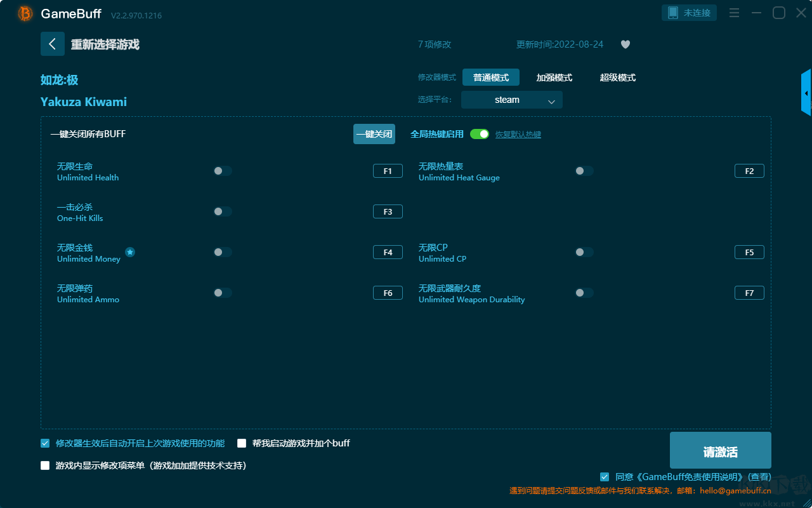Uncheck auto-enable last used functions checkbox
The height and width of the screenshot is (508, 812).
point(45,443)
